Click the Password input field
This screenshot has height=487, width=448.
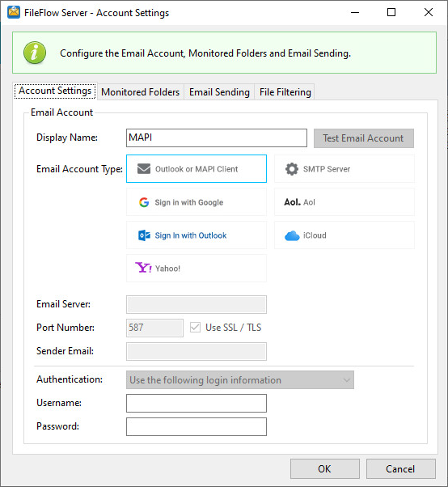pyautogui.click(x=197, y=427)
